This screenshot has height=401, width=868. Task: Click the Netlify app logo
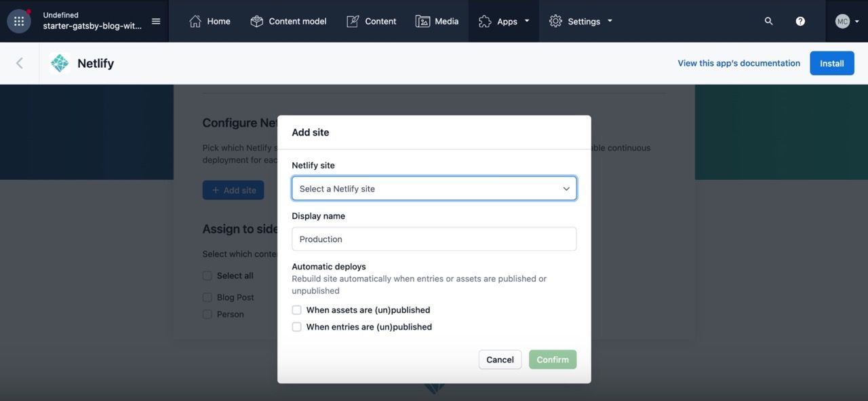(60, 63)
